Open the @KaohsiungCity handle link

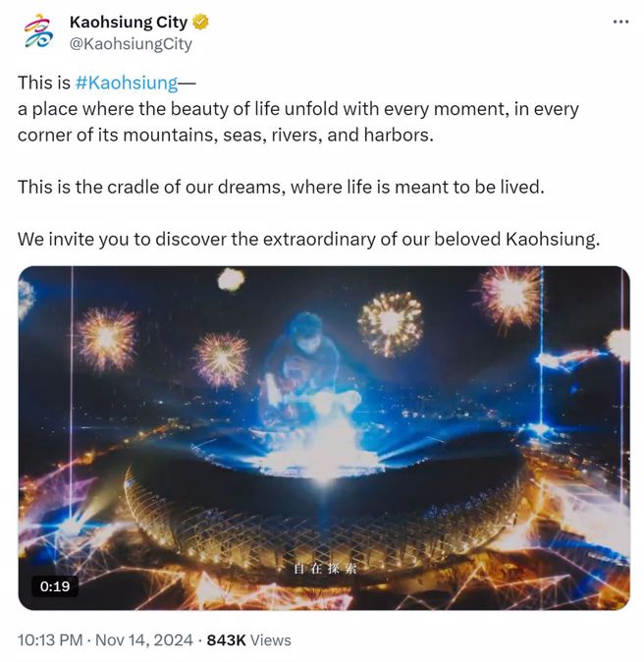pyautogui.click(x=131, y=44)
